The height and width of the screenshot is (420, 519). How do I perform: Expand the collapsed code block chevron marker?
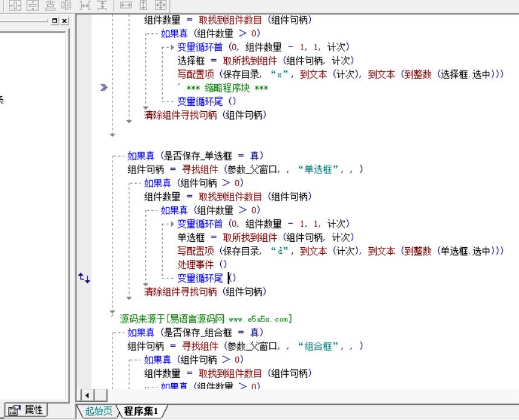coord(104,87)
